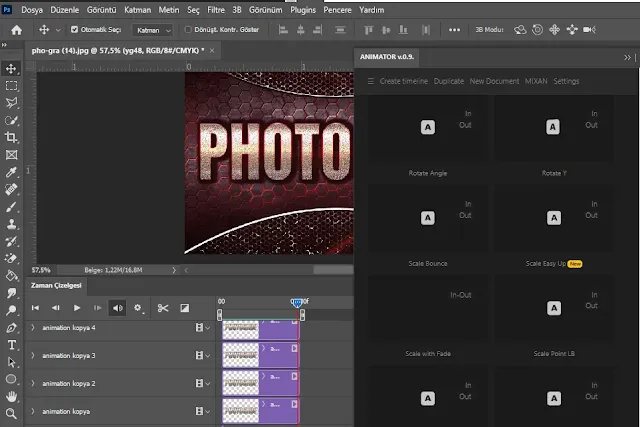
Task: Expand the animation kopya 2 track
Action: 33,384
